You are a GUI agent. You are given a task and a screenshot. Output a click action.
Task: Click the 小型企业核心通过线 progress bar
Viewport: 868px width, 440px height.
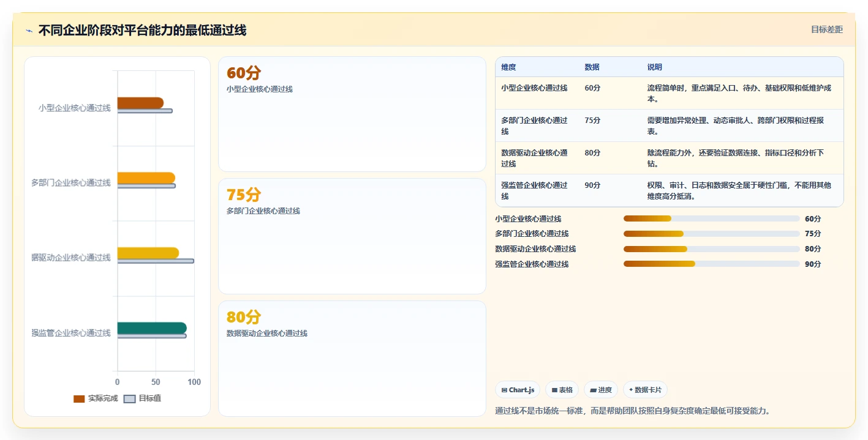click(711, 218)
